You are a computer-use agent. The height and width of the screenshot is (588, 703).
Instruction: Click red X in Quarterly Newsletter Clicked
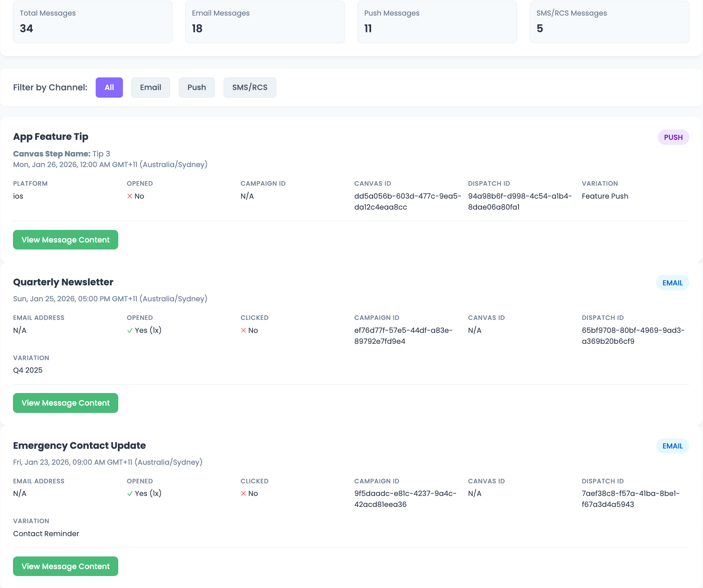tap(244, 330)
